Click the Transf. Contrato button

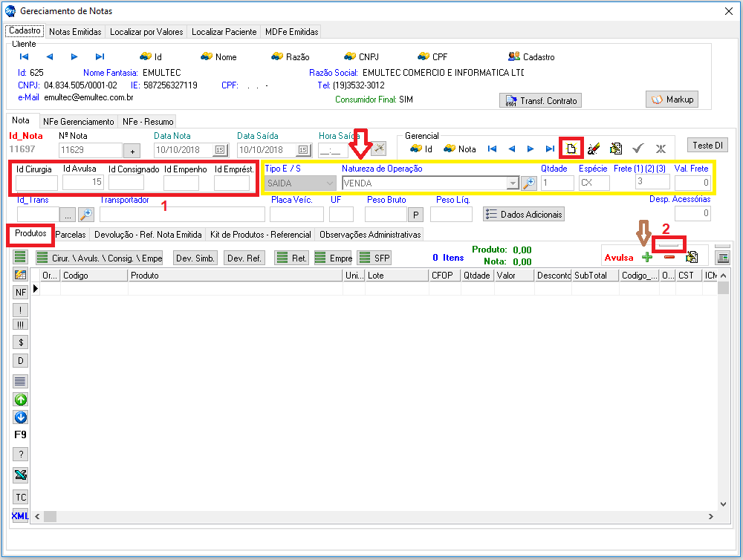[x=540, y=100]
